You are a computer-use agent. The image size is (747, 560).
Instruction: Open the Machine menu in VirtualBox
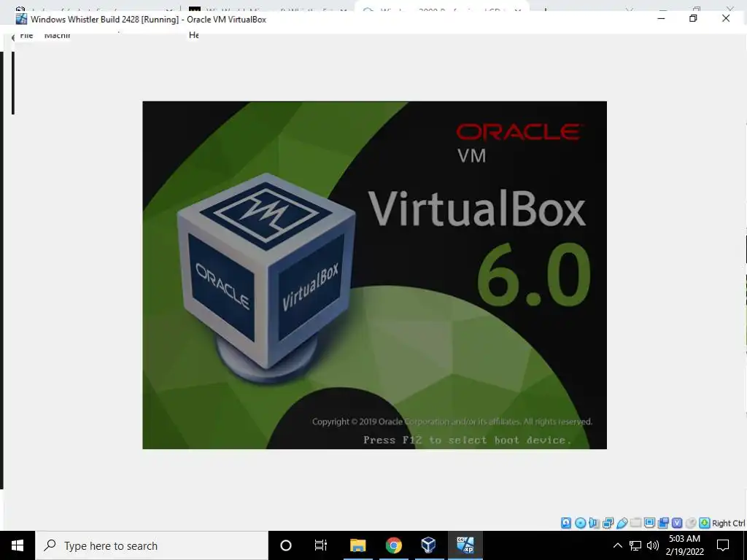[57, 35]
